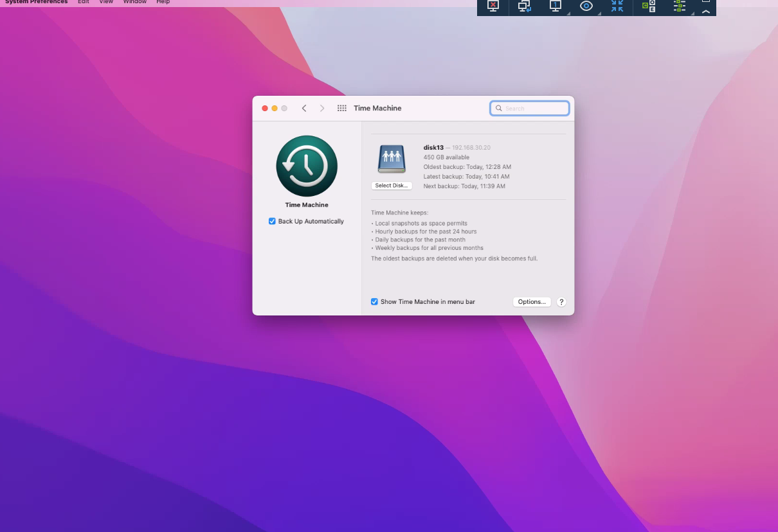Open the Window menu
The width and height of the screenshot is (778, 532).
click(135, 2)
